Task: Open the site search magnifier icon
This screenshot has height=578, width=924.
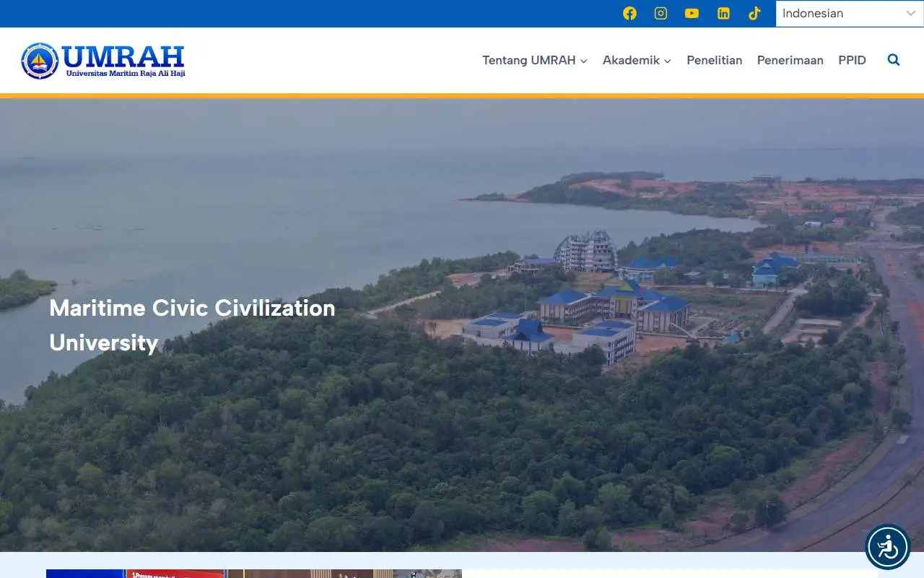Action: pos(894,60)
